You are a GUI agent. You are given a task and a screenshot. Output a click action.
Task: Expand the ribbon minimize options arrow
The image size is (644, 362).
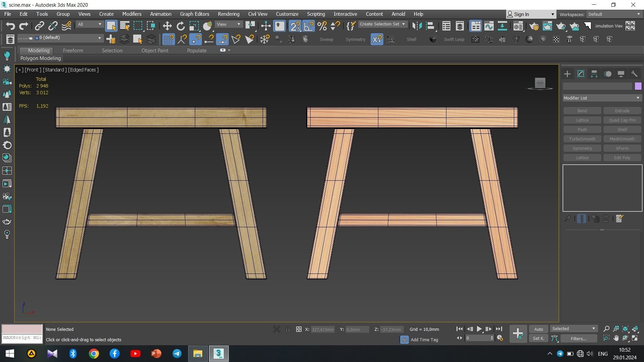pos(229,50)
